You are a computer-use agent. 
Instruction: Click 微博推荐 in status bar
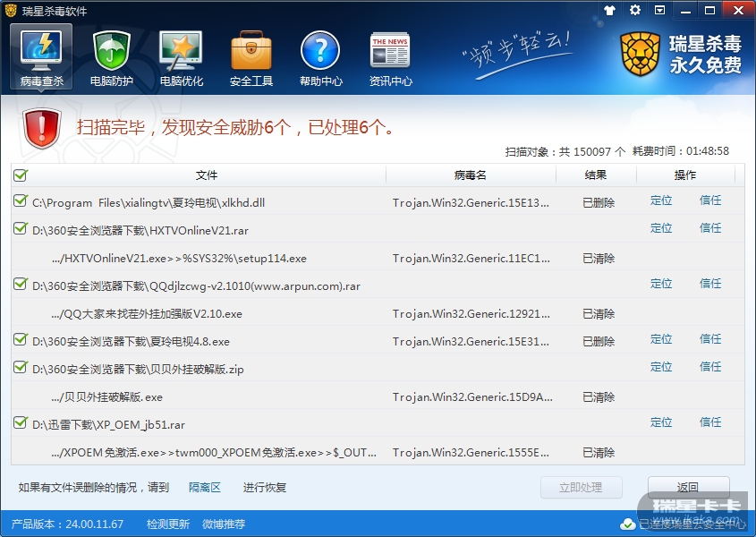(224, 524)
